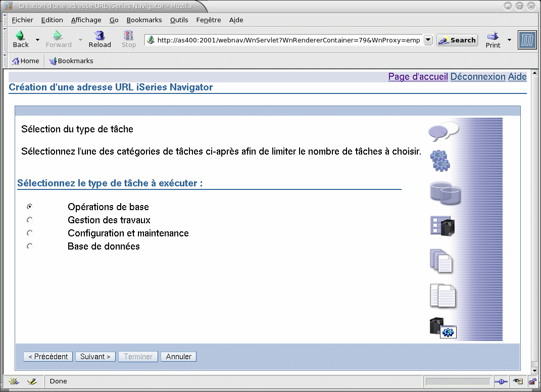Click the white lined documents image
The image size is (541, 392).
(x=442, y=296)
